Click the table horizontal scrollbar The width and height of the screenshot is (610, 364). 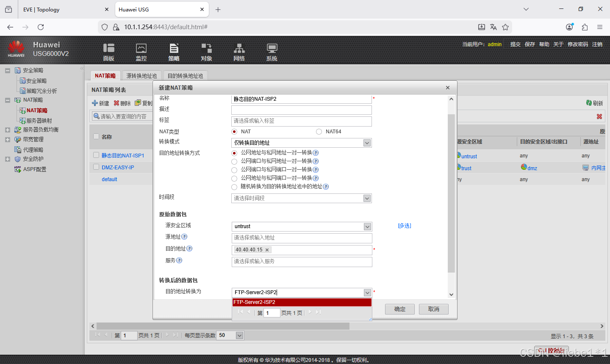click(223, 326)
